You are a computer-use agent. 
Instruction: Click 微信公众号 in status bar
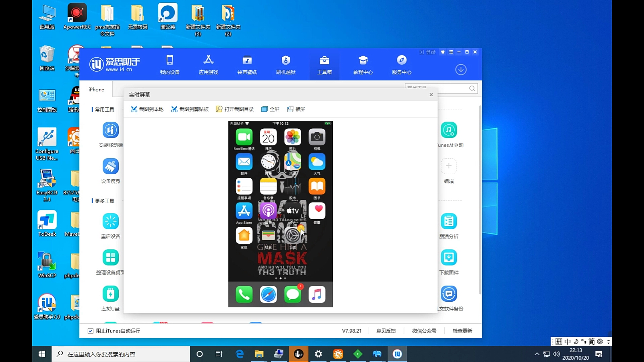click(x=424, y=331)
